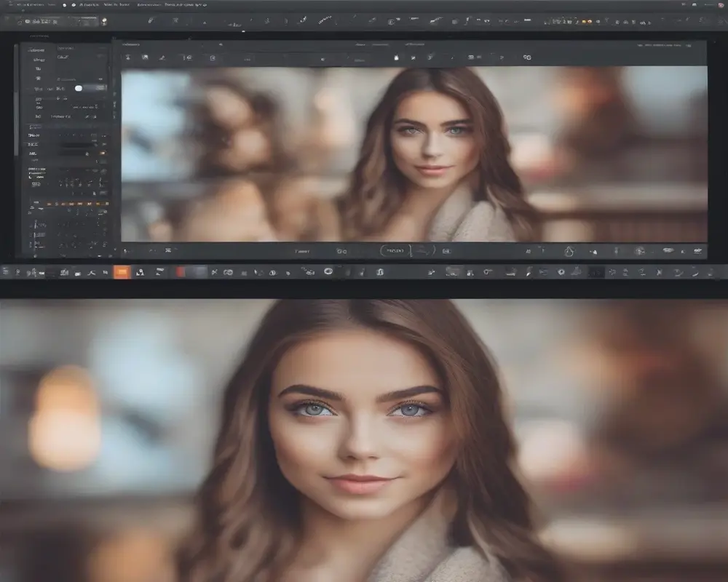Click the lips-shaped icon below the canvas
728x582 pixels.
(x=668, y=250)
